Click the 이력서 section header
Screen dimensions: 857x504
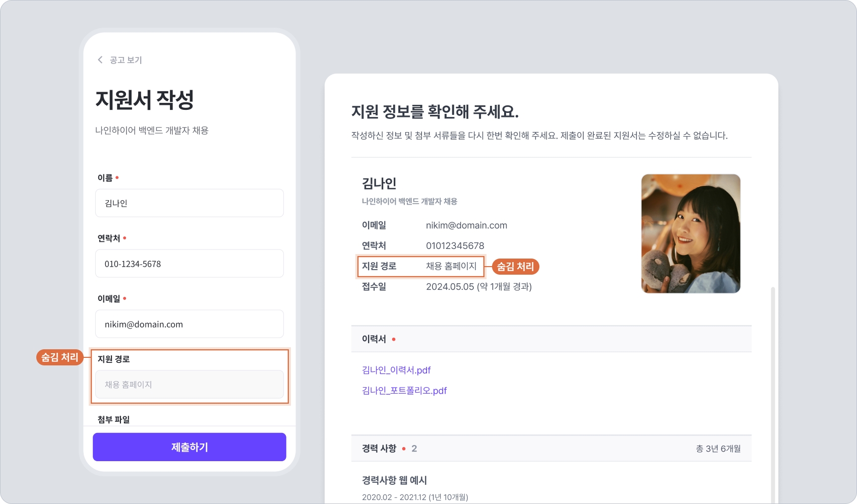(x=374, y=339)
